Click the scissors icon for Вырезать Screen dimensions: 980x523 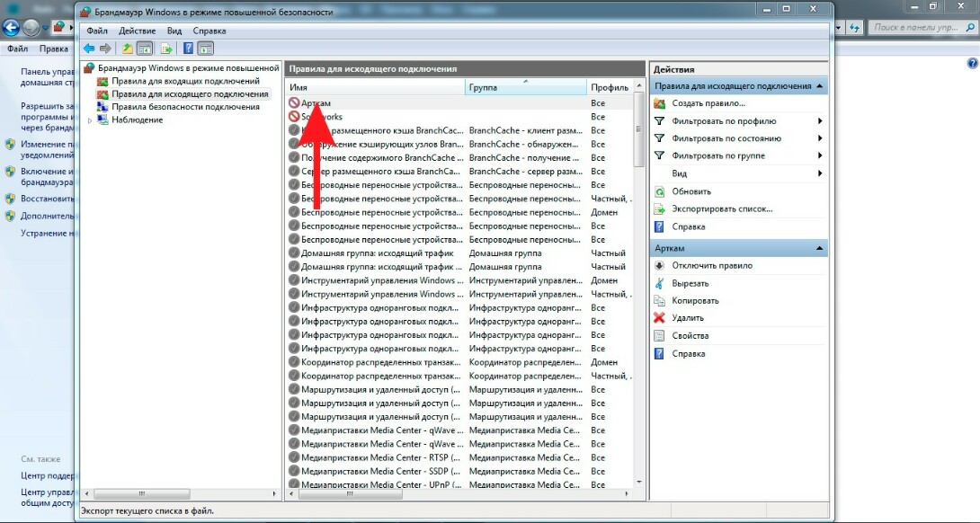[x=659, y=283]
